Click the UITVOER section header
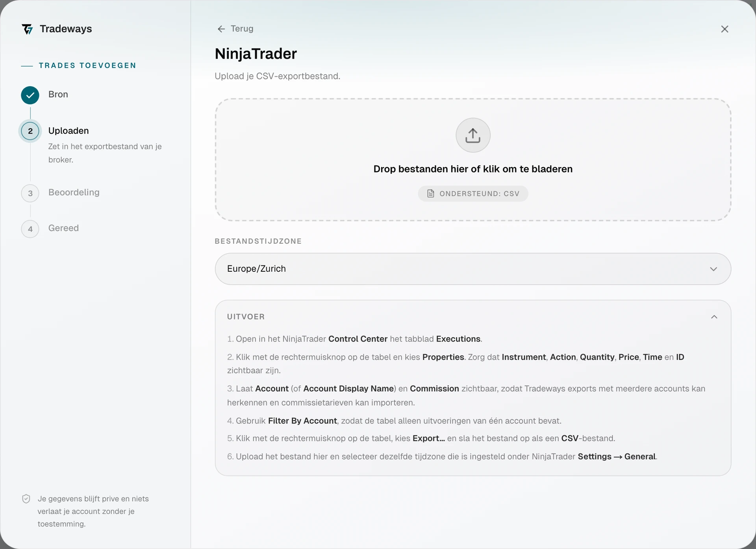Image resolution: width=756 pixels, height=549 pixels. (246, 317)
